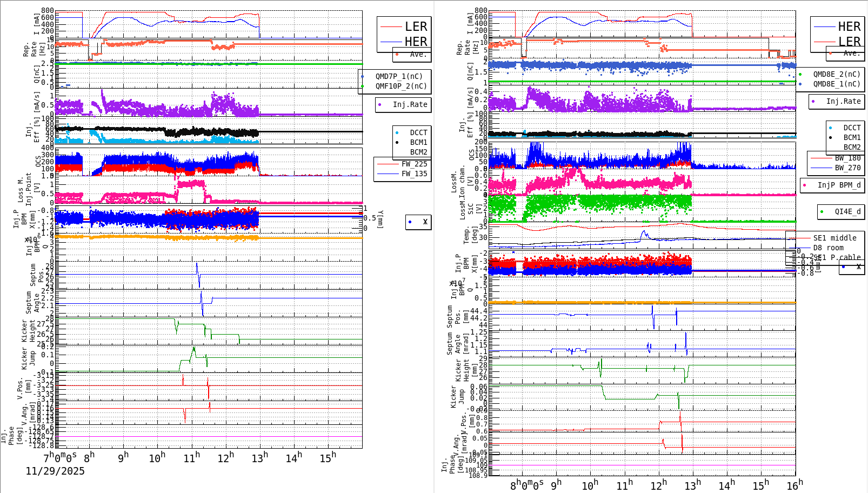Select the purple Inj.Rate legend dot

[380, 105]
